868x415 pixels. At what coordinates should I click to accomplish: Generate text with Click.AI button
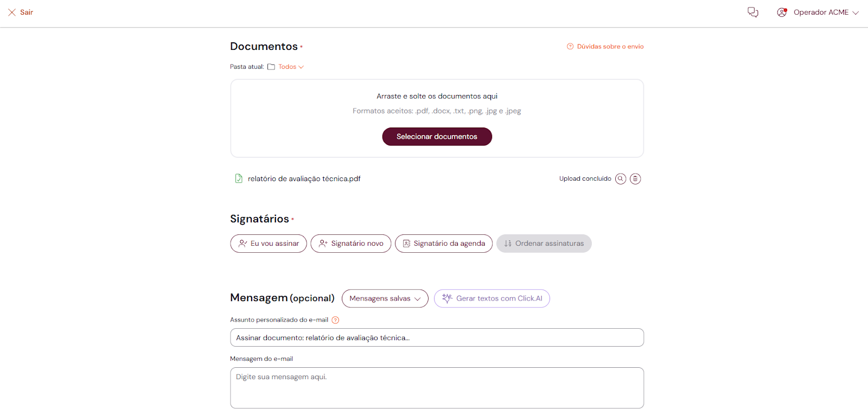[492, 298]
